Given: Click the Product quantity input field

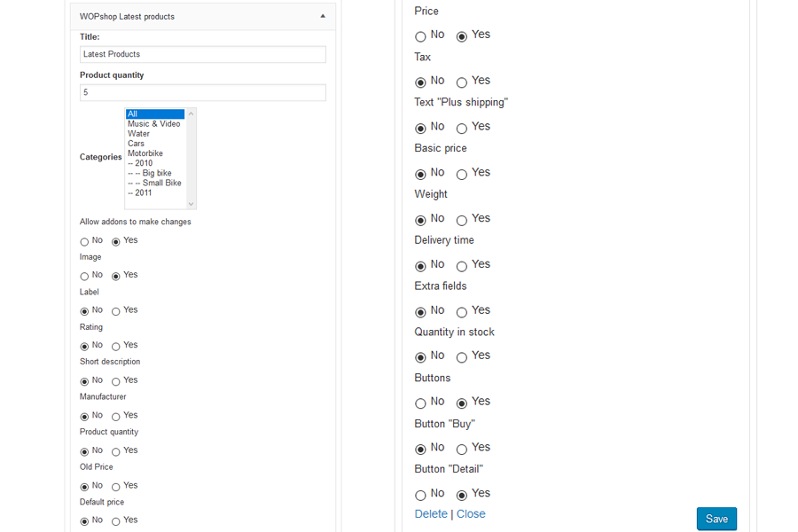Looking at the screenshot, I should coord(202,93).
